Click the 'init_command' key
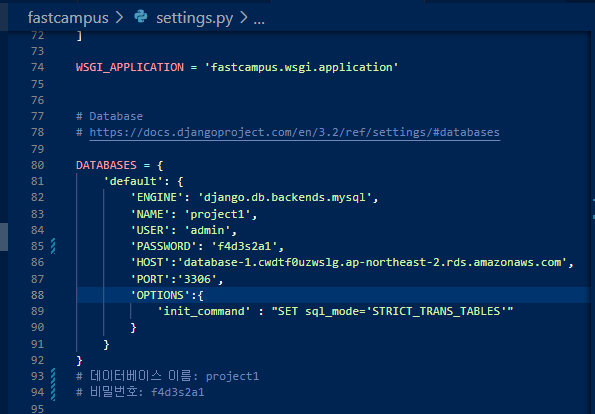This screenshot has height=414, width=595. [204, 312]
